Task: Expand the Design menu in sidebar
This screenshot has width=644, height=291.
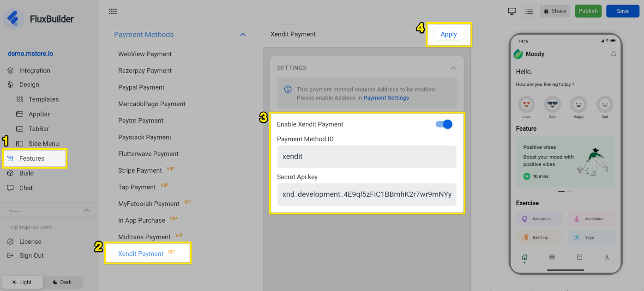Action: (x=29, y=85)
